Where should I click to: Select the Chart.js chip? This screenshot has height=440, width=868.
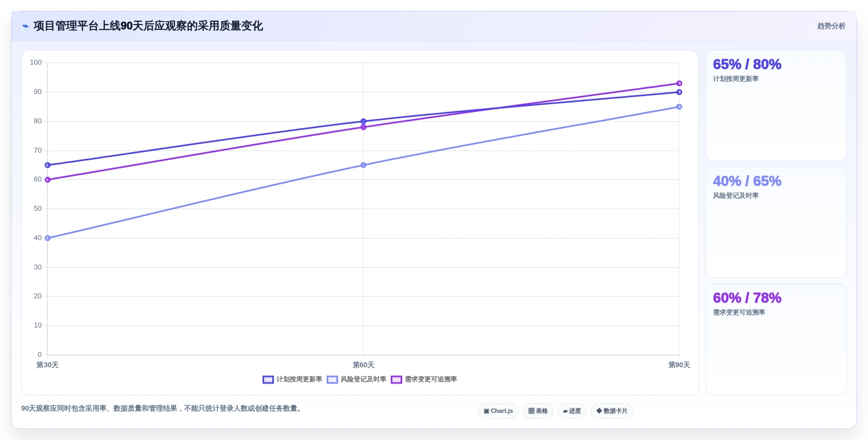coord(498,411)
